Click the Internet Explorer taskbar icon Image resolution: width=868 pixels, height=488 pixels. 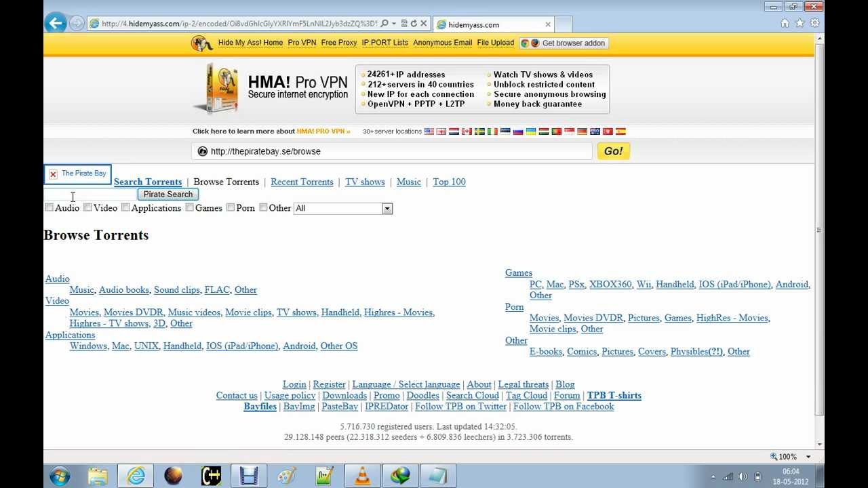point(136,476)
